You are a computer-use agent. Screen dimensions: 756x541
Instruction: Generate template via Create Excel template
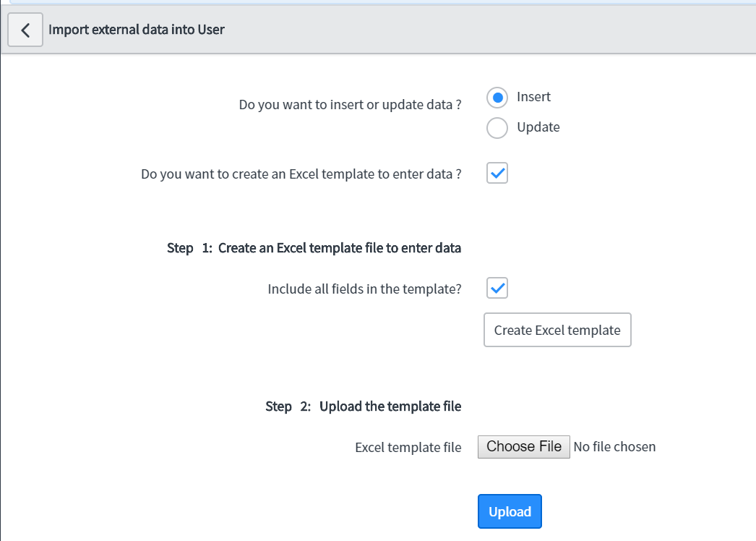point(557,330)
